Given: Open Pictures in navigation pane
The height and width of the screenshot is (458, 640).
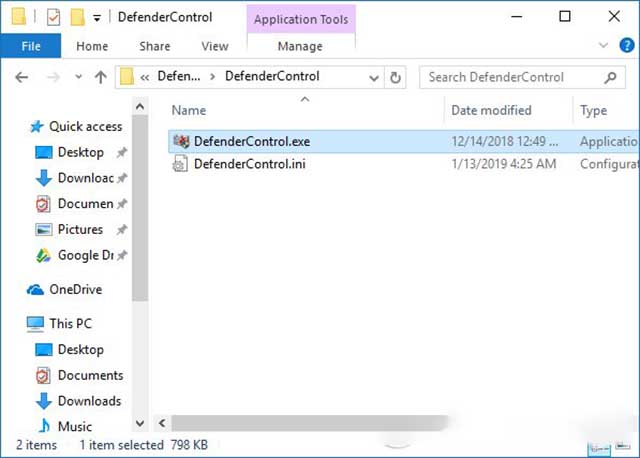Looking at the screenshot, I should pos(80,229).
